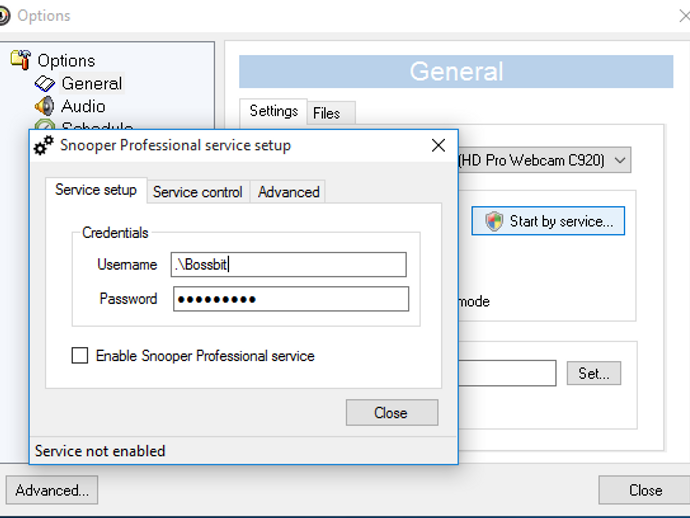Viewport: 690px width, 518px height.
Task: Click Close button in service setup dialog
Action: tap(392, 413)
